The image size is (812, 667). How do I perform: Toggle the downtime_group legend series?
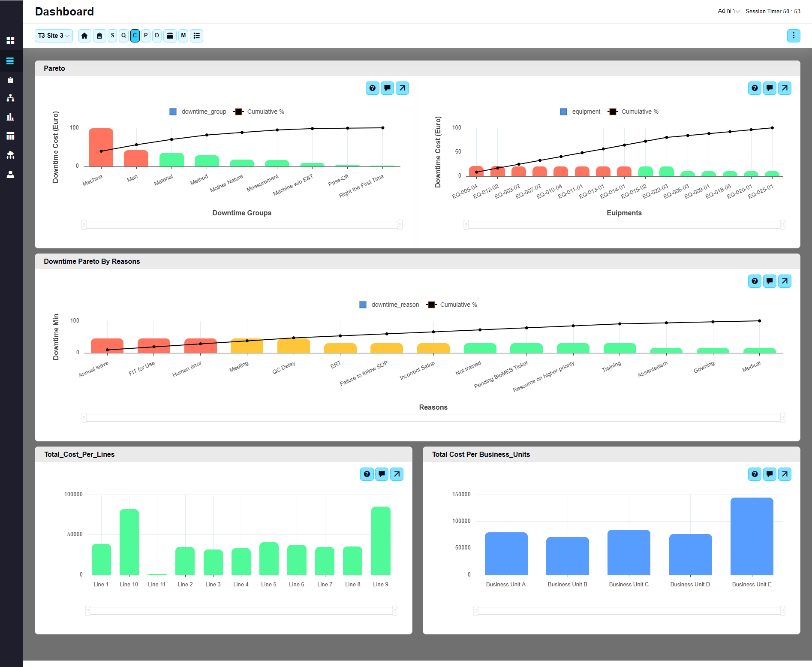click(x=198, y=112)
